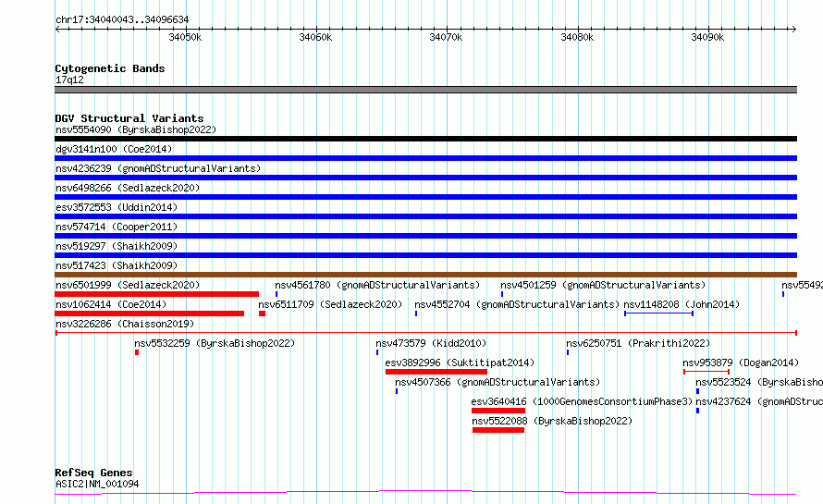The width and height of the screenshot is (823, 504).
Task: Open the nsv473579 (Kidd2010) label
Action: click(x=432, y=343)
